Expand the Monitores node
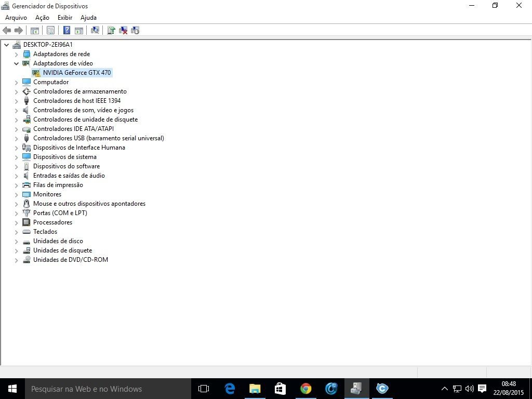Screen dimensions: 532x399 click(x=16, y=194)
